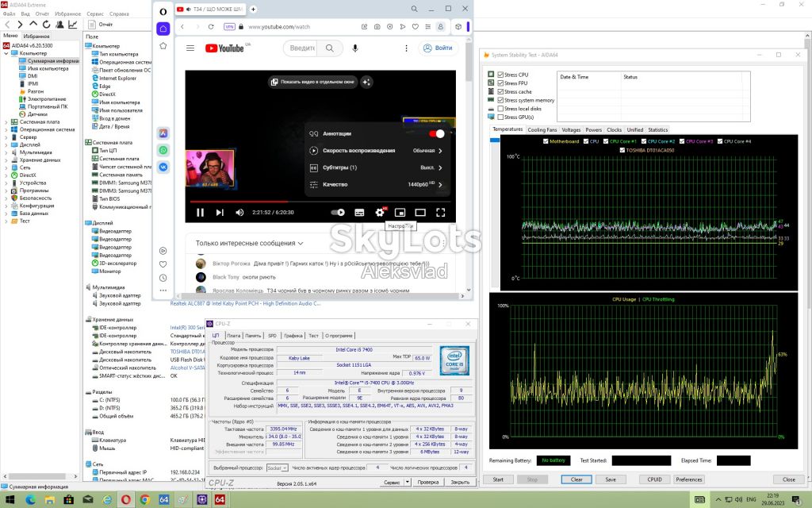Image resolution: width=812 pixels, height=508 pixels.
Task: Switch to the Cooling Fans tab
Action: (542, 130)
